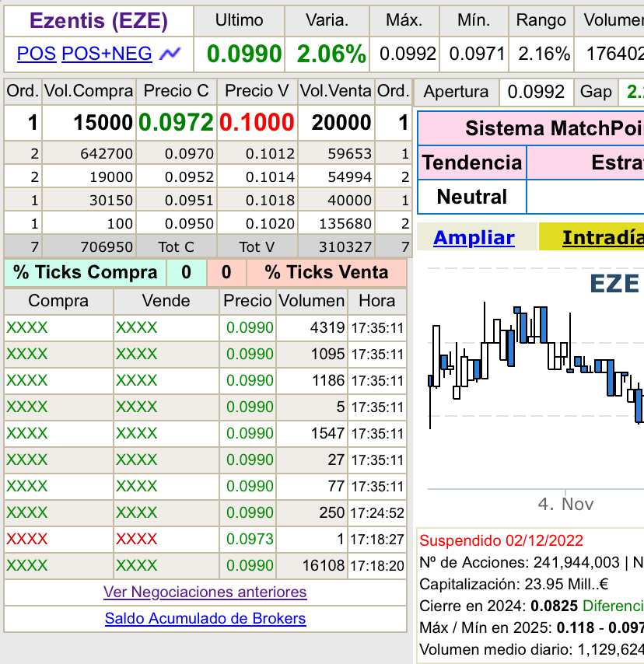This screenshot has height=664, width=644.
Task: Click the Ezentis (EZE) title
Action: (x=98, y=21)
